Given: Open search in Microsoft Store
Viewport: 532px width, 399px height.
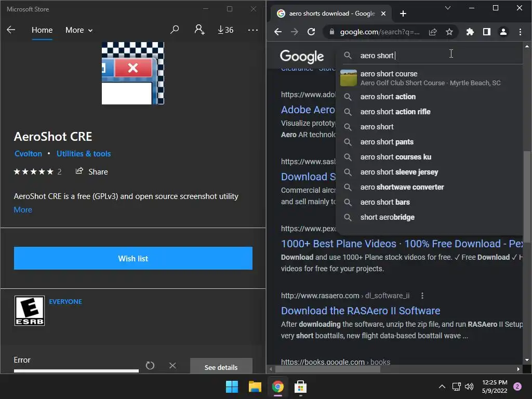Looking at the screenshot, I should (x=175, y=30).
